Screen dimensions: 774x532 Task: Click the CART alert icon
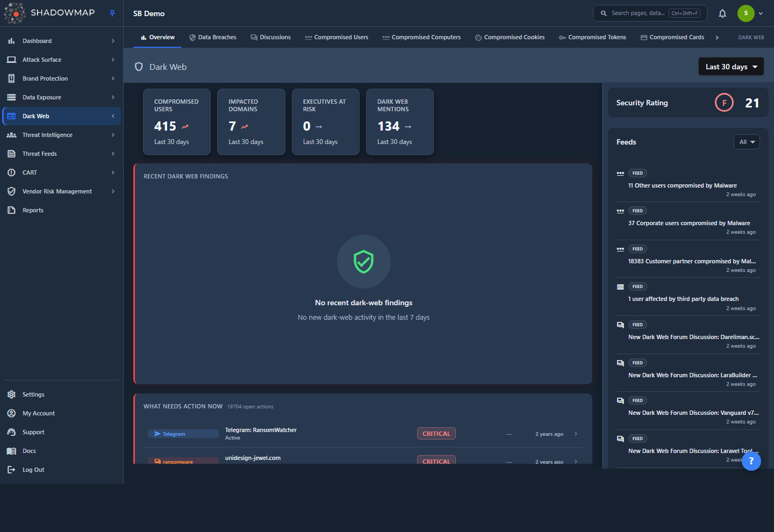pyautogui.click(x=11, y=172)
